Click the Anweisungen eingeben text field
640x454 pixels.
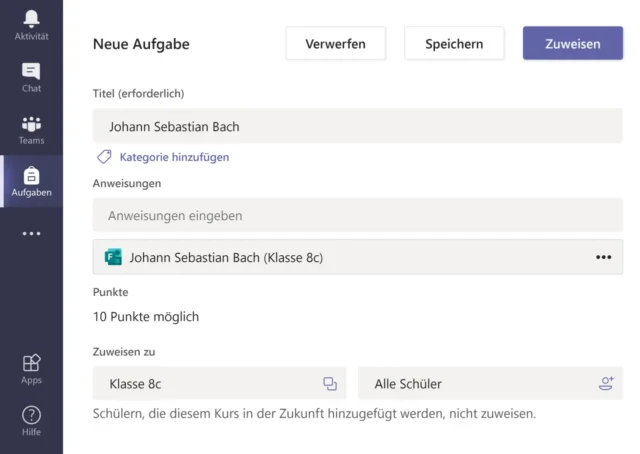357,215
